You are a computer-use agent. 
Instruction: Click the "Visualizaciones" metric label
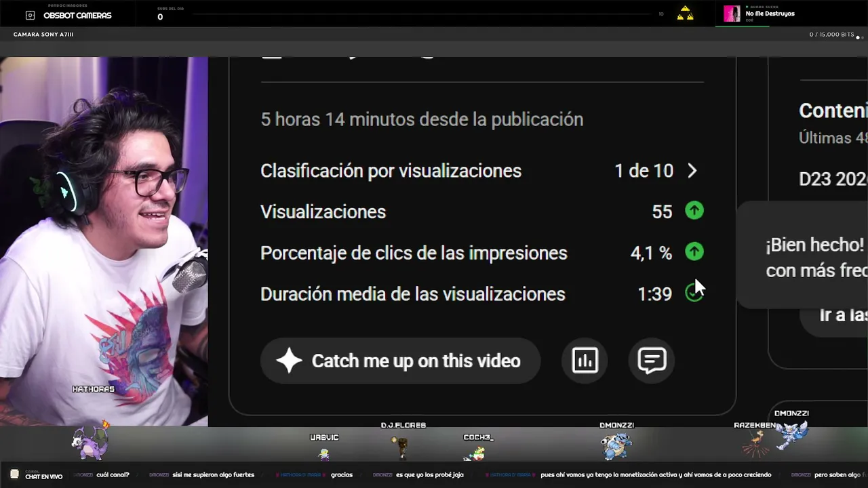pyautogui.click(x=323, y=211)
